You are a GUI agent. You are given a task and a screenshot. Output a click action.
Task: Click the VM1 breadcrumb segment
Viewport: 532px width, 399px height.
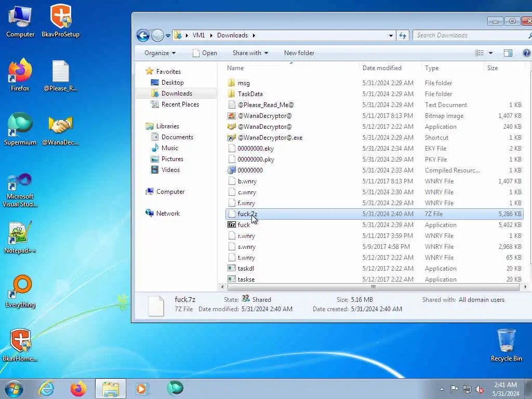click(198, 35)
